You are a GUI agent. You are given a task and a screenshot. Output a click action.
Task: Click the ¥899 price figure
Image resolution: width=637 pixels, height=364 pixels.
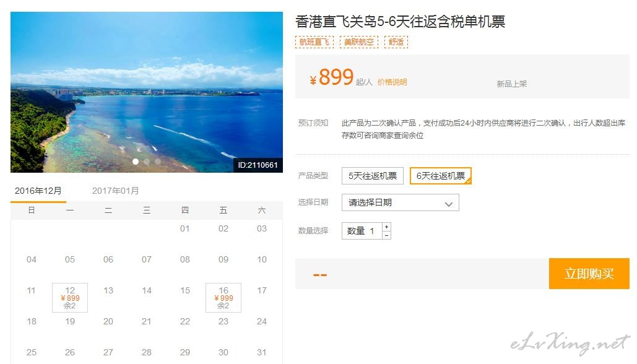[x=332, y=77]
